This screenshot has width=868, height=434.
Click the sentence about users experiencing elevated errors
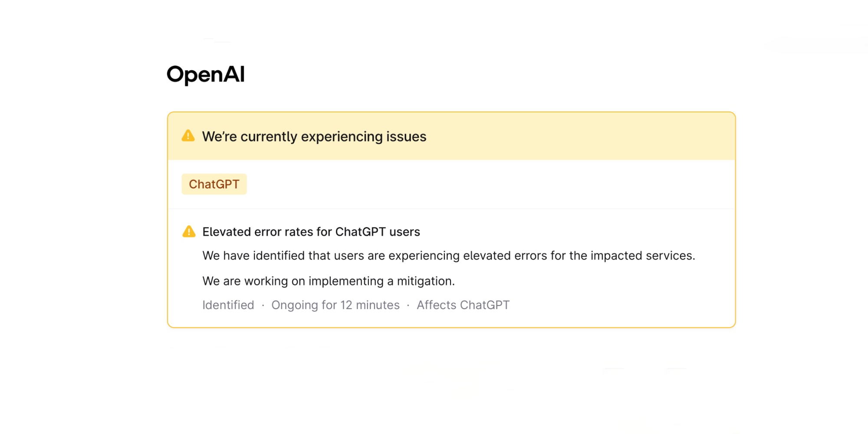click(448, 256)
